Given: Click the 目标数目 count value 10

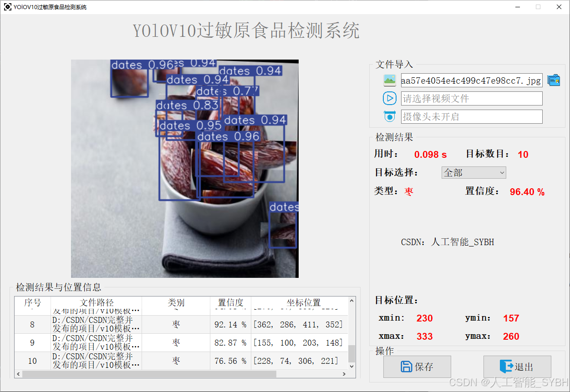Looking at the screenshot, I should tap(523, 155).
